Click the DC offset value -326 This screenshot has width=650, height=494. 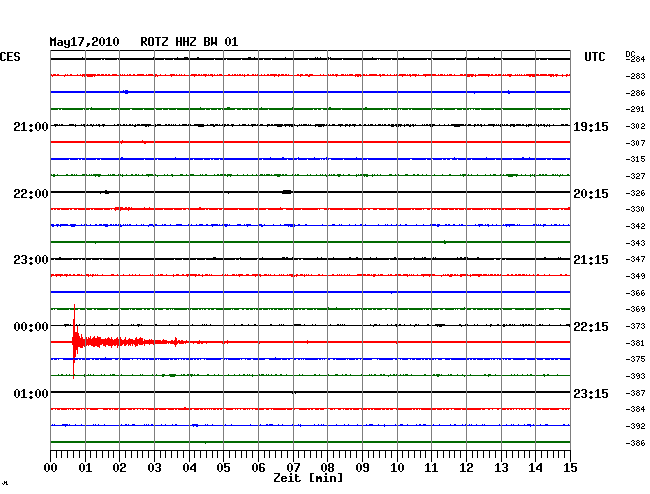[635, 193]
